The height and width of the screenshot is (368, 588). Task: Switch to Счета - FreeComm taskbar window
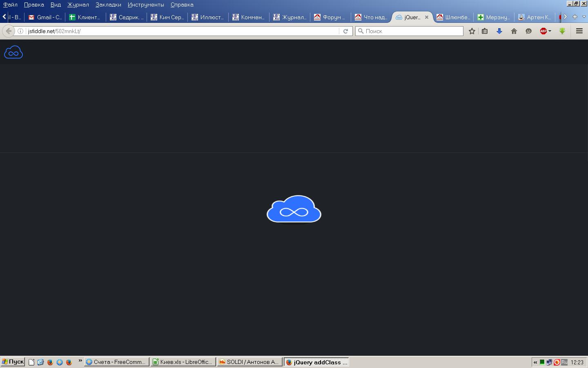pyautogui.click(x=116, y=362)
